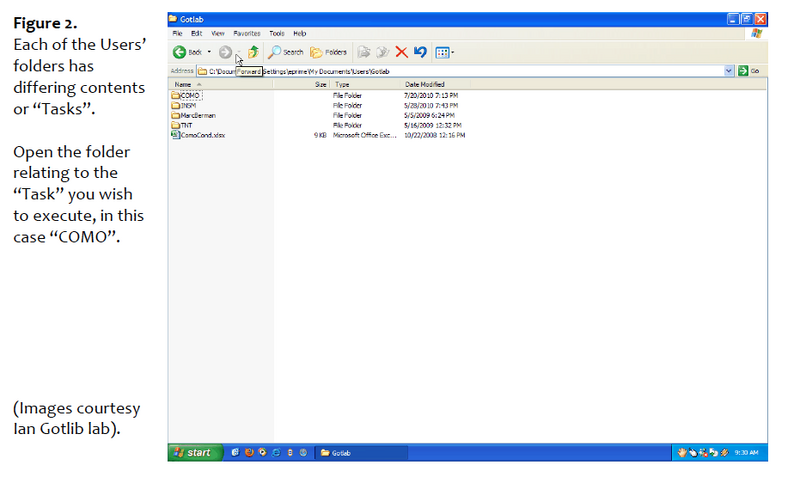Click the Windows flag logo in menu bar
The image size is (800, 477).
coord(756,34)
